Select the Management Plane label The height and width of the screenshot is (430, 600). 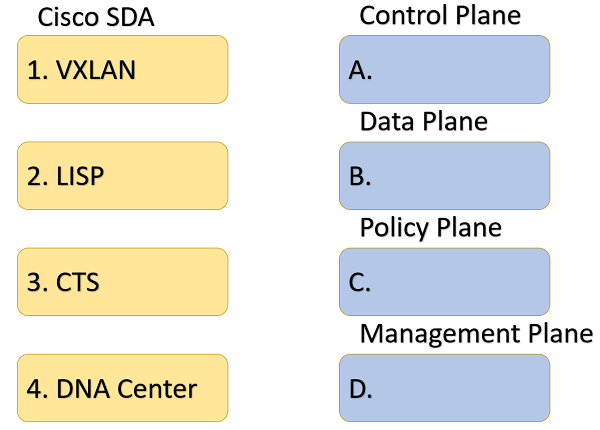pos(476,335)
